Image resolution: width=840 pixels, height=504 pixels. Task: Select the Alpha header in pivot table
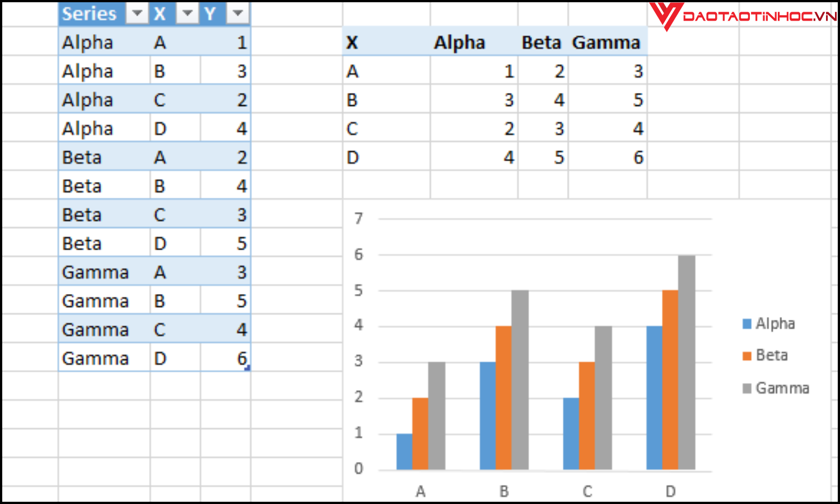pyautogui.click(x=459, y=43)
